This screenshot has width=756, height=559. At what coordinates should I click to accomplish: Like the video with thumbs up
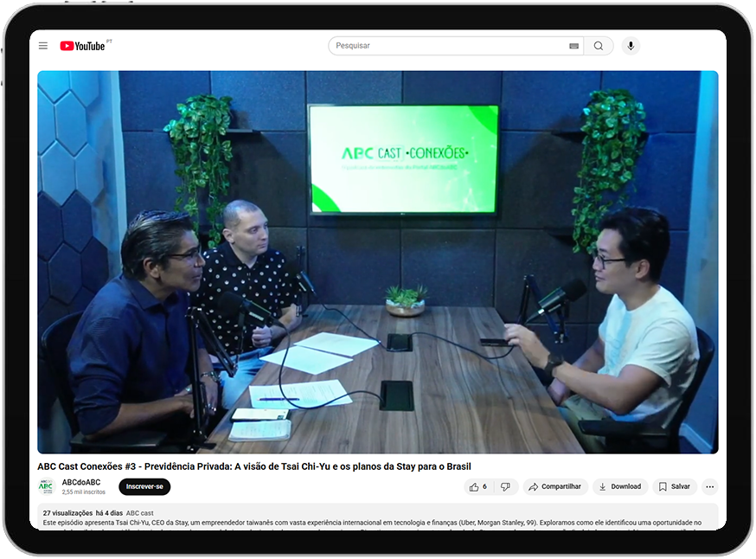click(478, 486)
